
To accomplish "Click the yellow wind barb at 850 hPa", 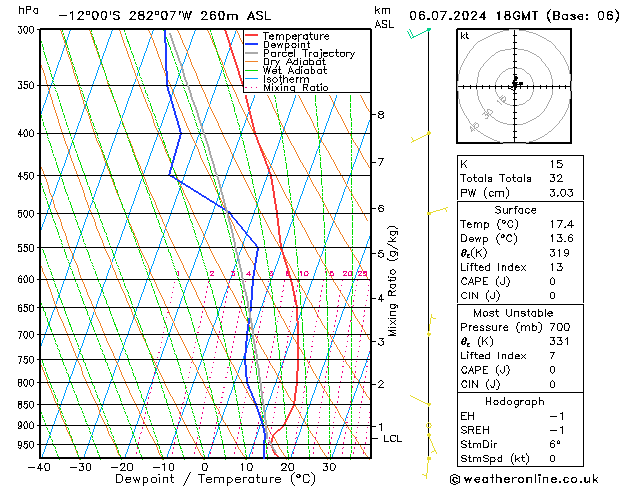I will [x=420, y=400].
